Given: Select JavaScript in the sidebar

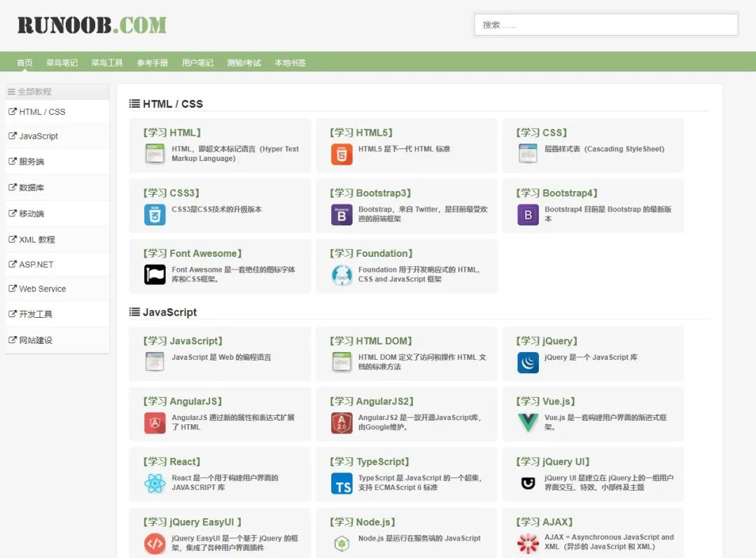Looking at the screenshot, I should pos(57,137).
